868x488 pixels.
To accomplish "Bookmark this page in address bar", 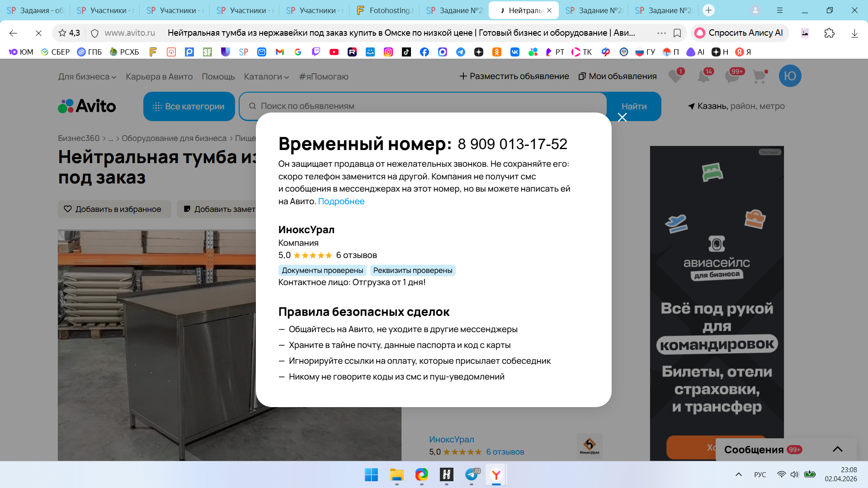I will coord(677,33).
